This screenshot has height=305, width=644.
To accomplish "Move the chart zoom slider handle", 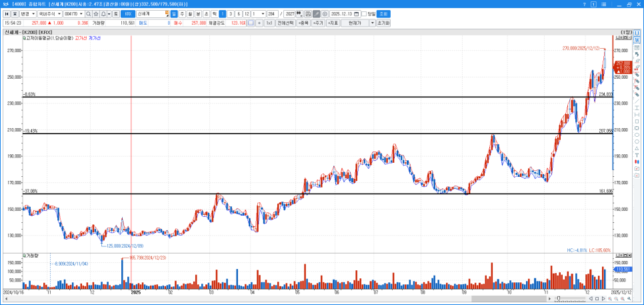I will [x=559, y=298].
